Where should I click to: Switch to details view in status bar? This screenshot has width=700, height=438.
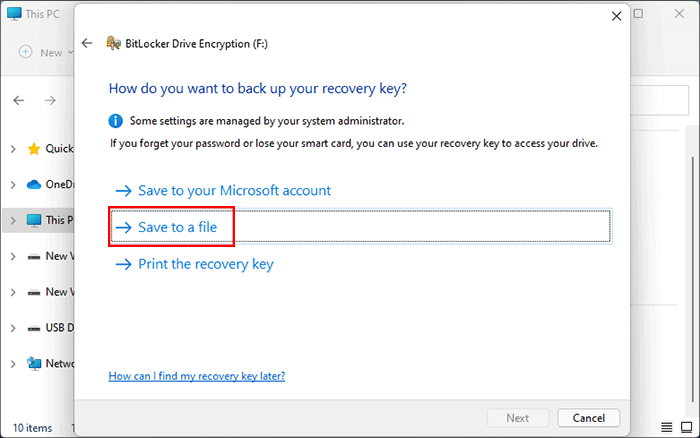(667, 428)
